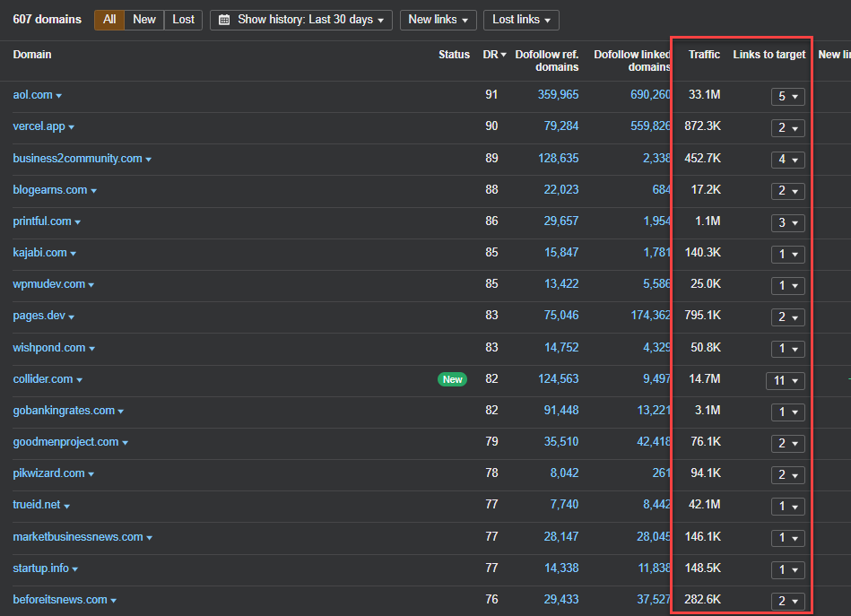
Task: Click the 359,965 dofollow ref. domains value
Action: (x=558, y=94)
